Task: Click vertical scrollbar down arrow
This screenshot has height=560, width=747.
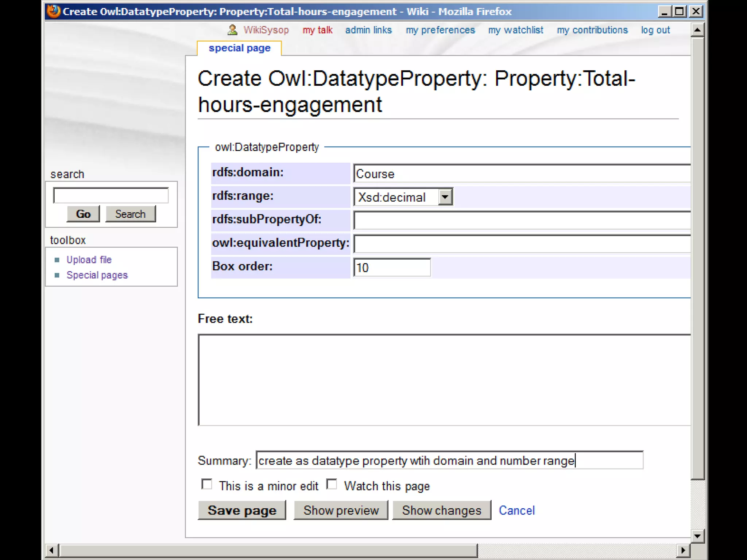Action: point(697,536)
